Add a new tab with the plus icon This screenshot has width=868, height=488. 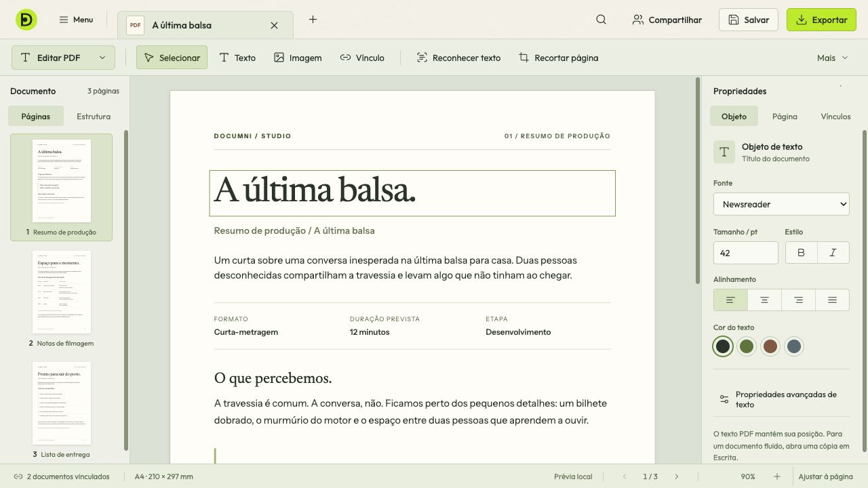click(313, 20)
